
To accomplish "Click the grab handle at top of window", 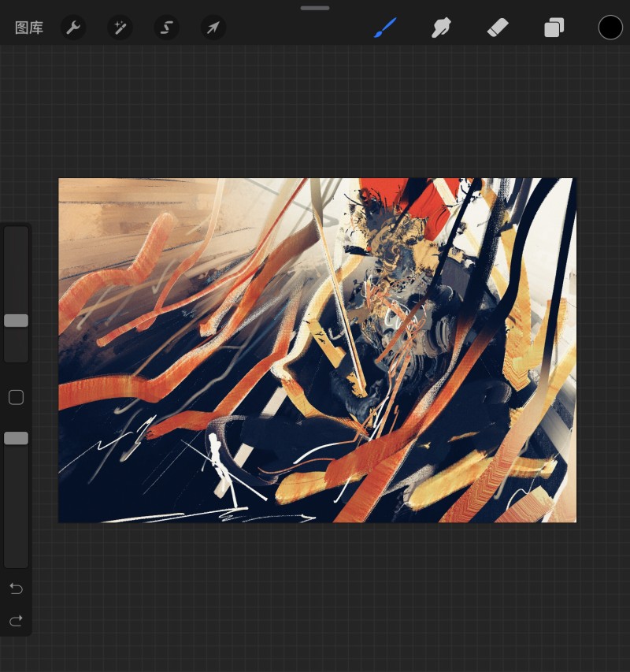I will [315, 8].
